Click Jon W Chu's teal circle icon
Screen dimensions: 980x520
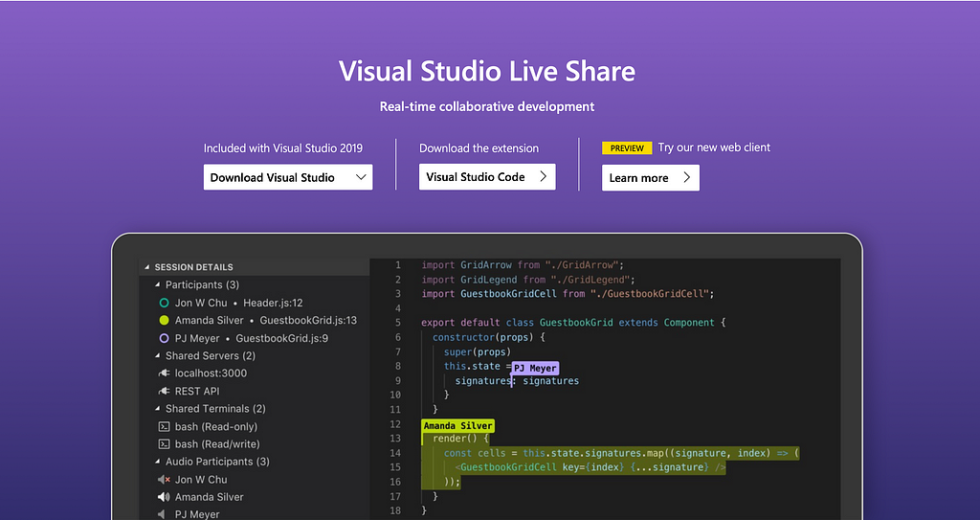pos(164,303)
